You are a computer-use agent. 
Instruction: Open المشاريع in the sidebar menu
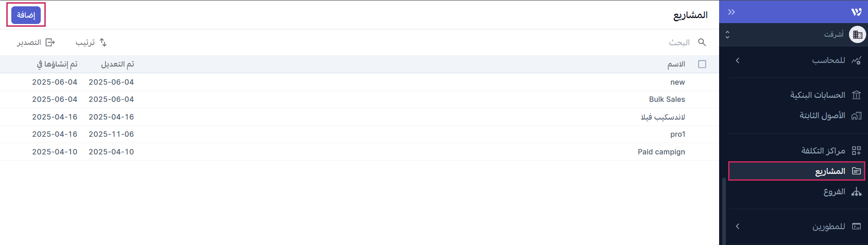coord(830,171)
